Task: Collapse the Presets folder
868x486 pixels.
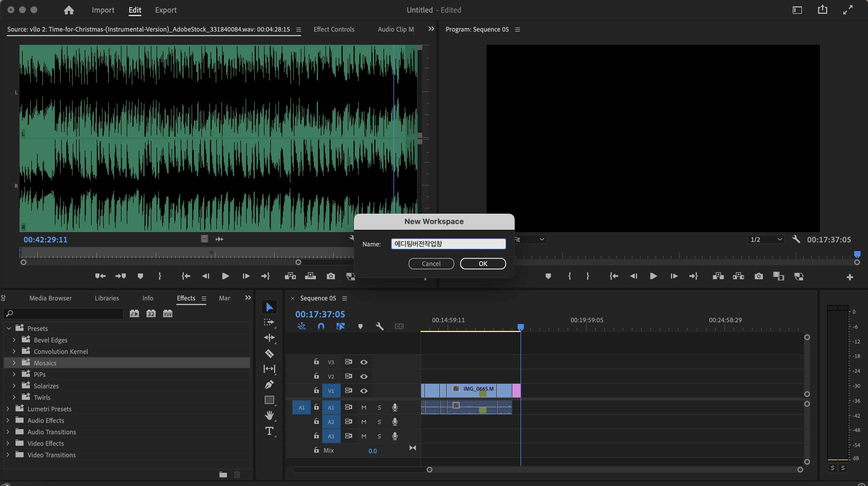Action: pos(9,328)
